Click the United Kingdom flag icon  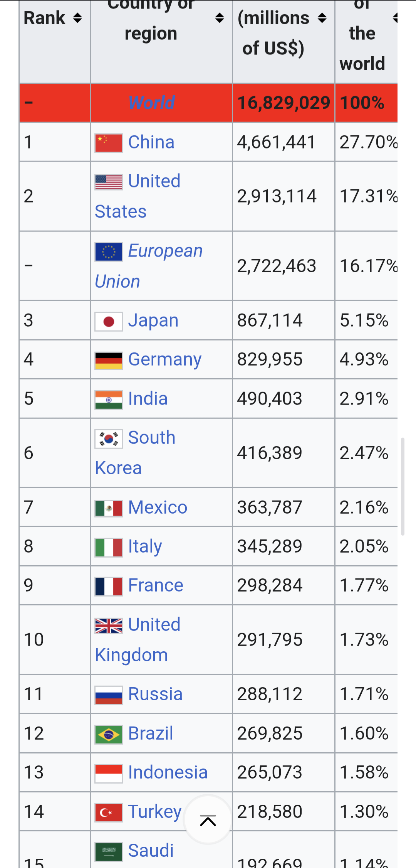[109, 625]
